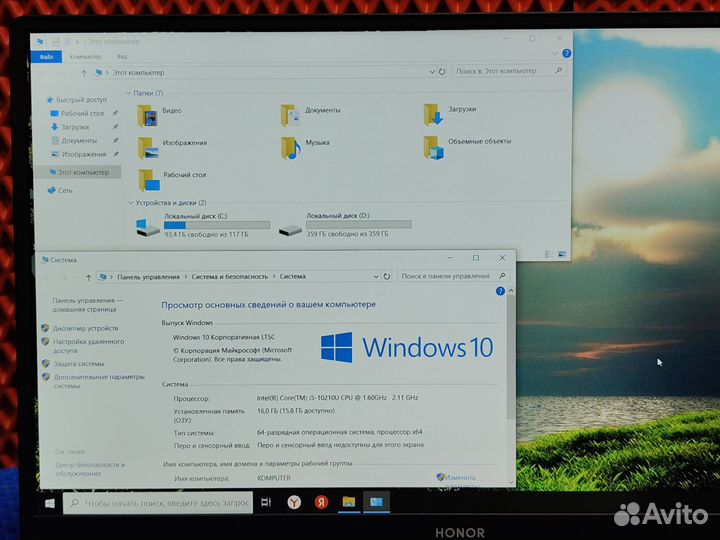Open the Документы folder icon
Image resolution: width=720 pixels, height=540 pixels.
click(291, 115)
